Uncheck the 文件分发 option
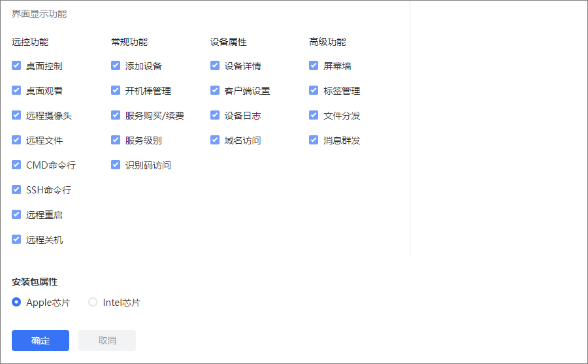 point(314,115)
